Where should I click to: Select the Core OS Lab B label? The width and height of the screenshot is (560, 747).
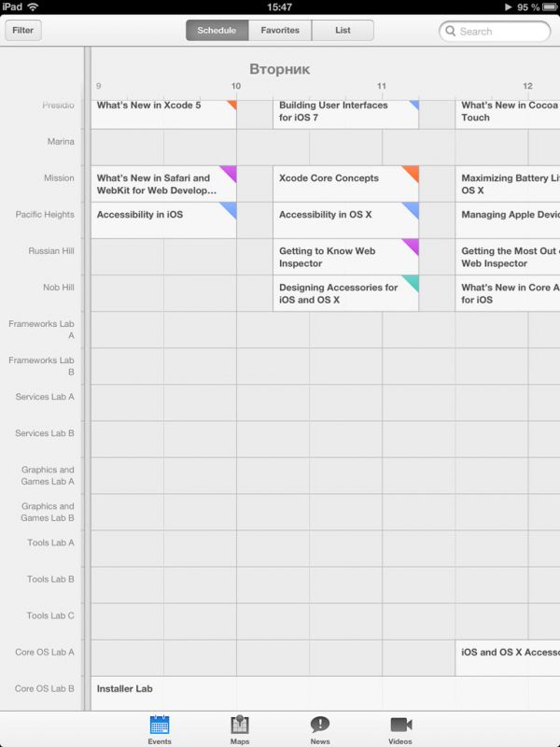pyautogui.click(x=45, y=688)
